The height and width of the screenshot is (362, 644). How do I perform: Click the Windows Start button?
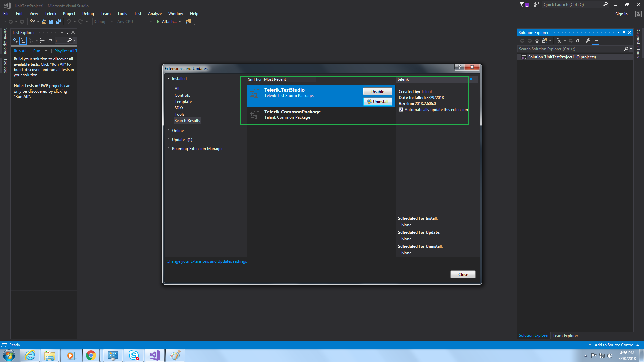pos(9,355)
